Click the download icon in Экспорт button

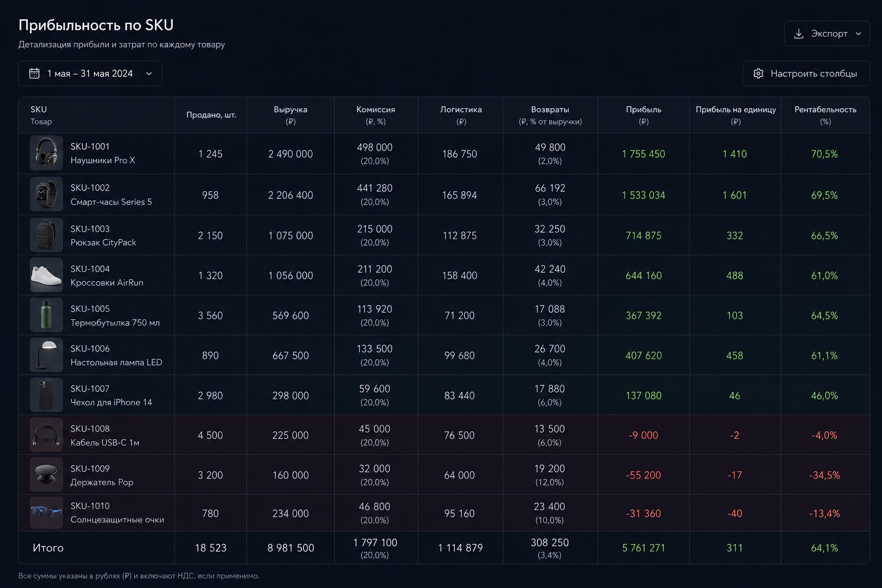tap(798, 34)
